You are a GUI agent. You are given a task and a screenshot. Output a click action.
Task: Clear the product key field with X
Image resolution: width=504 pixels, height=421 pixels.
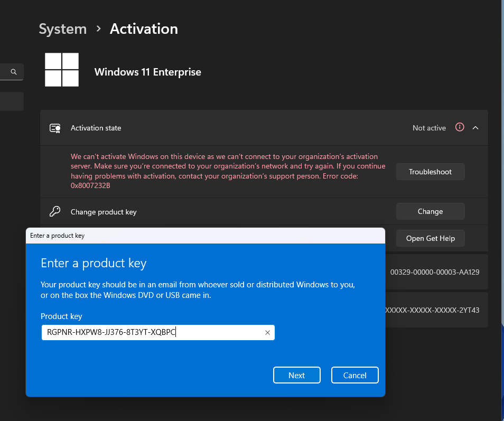point(267,333)
